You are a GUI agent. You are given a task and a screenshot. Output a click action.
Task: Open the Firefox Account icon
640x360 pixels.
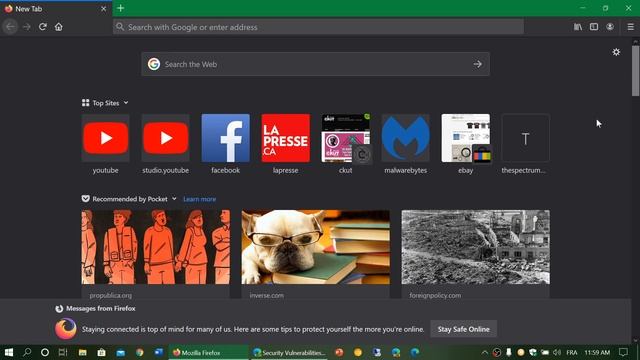click(610, 27)
